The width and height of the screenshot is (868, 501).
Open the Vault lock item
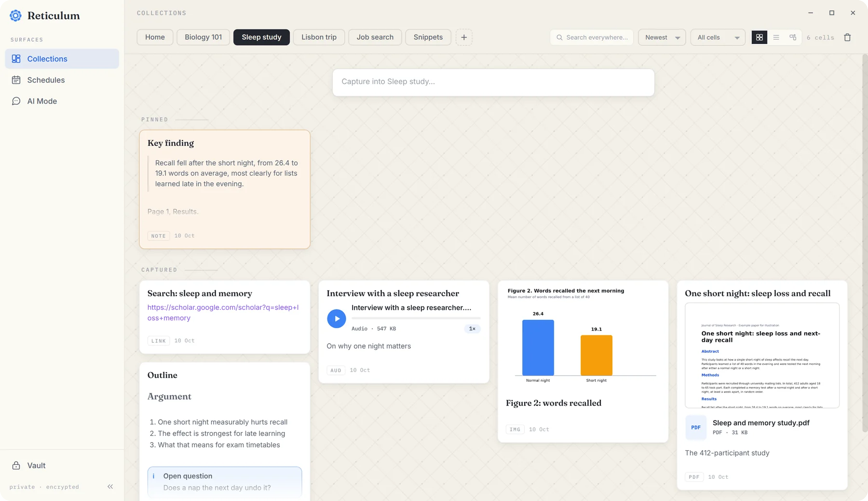(x=62, y=465)
